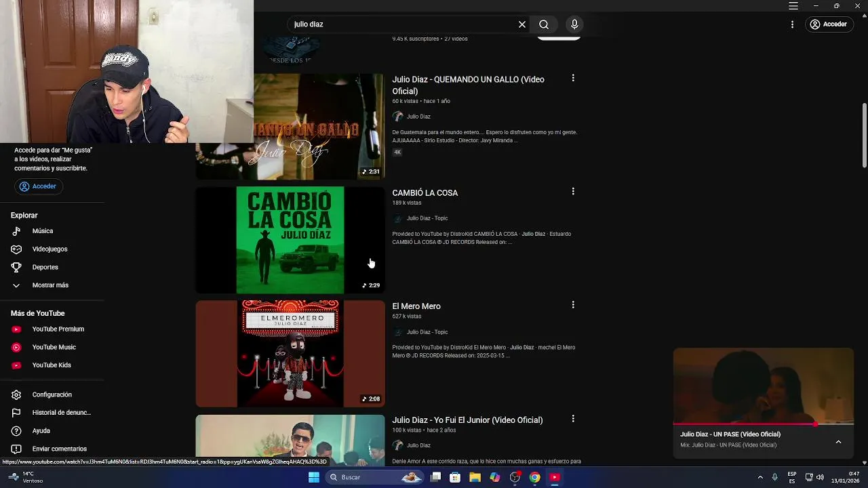Open CAMBIÓ LA COSA video title
This screenshot has height=488, width=868.
pos(425,192)
